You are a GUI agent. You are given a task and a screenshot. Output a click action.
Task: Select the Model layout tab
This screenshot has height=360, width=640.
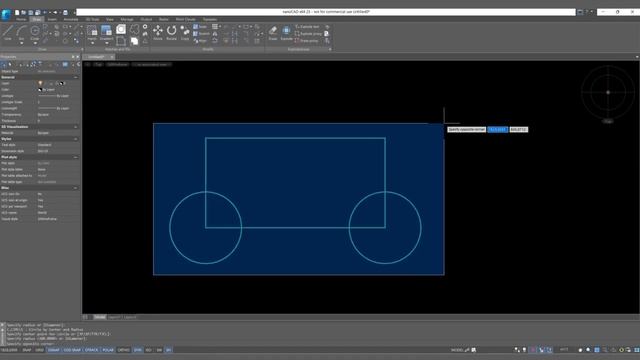100,317
